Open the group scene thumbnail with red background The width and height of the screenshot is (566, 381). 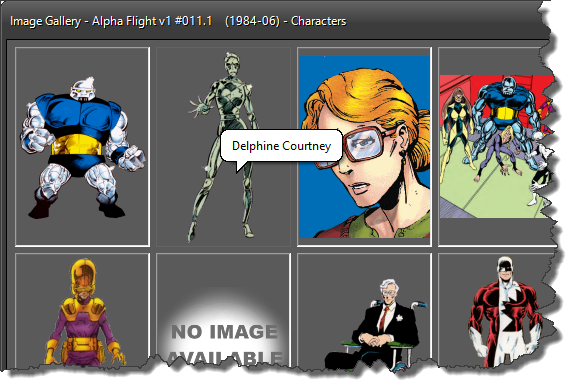click(x=497, y=147)
